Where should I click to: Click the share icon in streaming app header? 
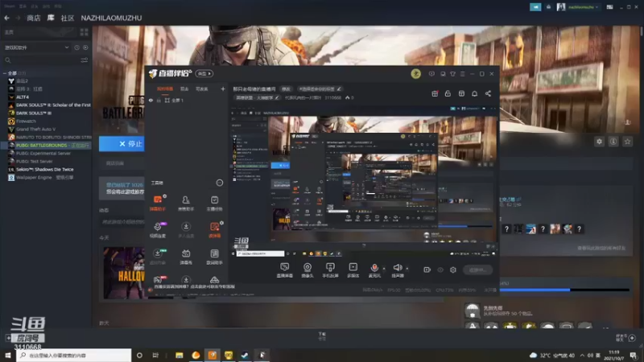(488, 93)
